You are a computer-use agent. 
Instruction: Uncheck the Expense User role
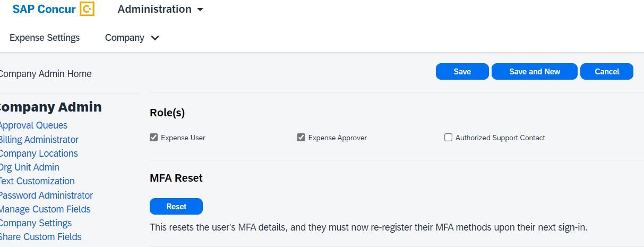click(154, 138)
